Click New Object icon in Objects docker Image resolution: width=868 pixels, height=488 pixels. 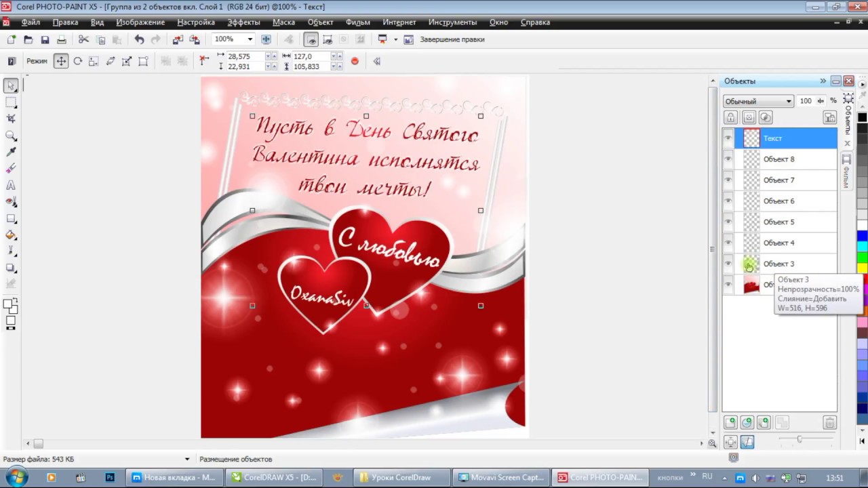pos(730,422)
